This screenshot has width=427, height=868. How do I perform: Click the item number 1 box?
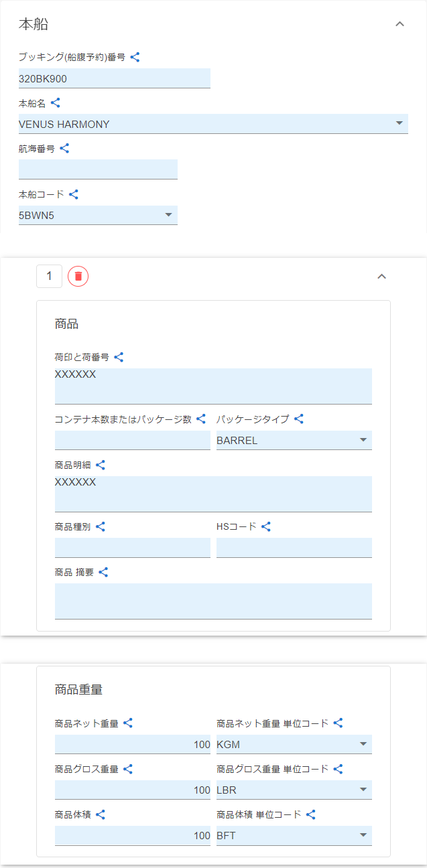pos(49,276)
